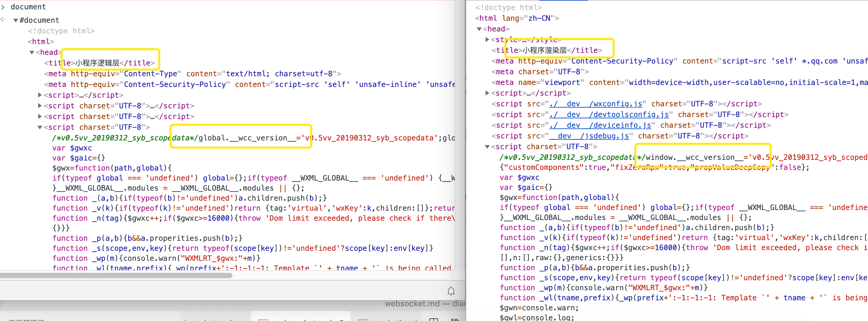Image resolution: width=868 pixels, height=321 pixels.
Task: Select the meta charset="UTF-8" node
Action: 540,72
